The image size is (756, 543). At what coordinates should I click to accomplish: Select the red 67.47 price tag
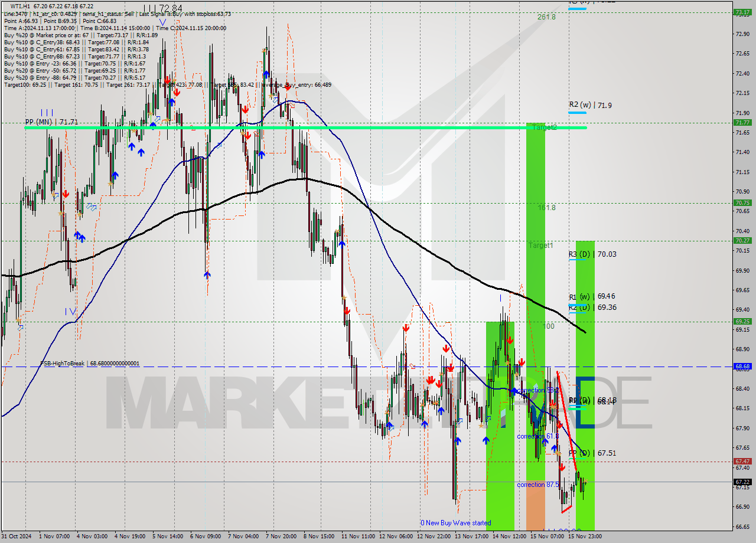742,461
